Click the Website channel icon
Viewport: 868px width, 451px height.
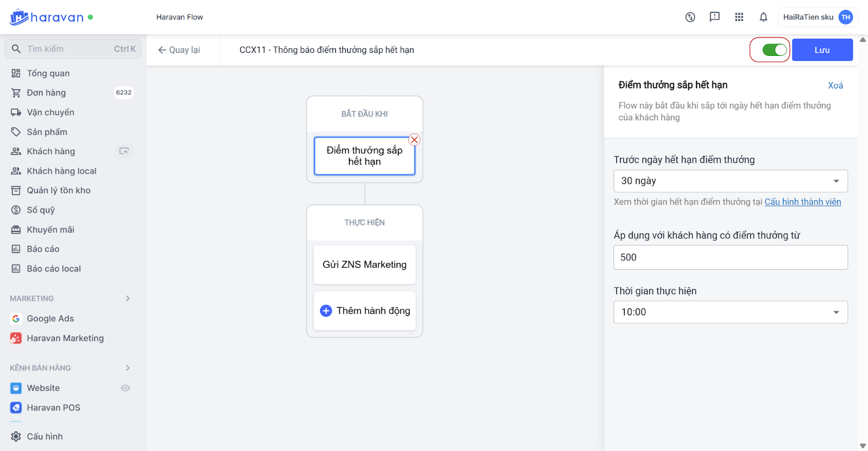(16, 388)
